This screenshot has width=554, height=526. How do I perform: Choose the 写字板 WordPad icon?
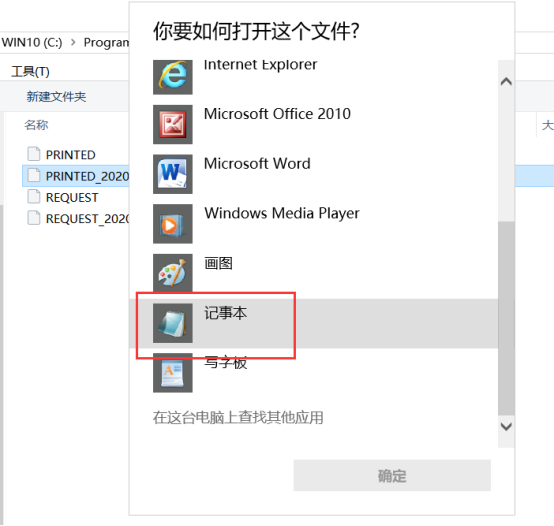tap(172, 373)
